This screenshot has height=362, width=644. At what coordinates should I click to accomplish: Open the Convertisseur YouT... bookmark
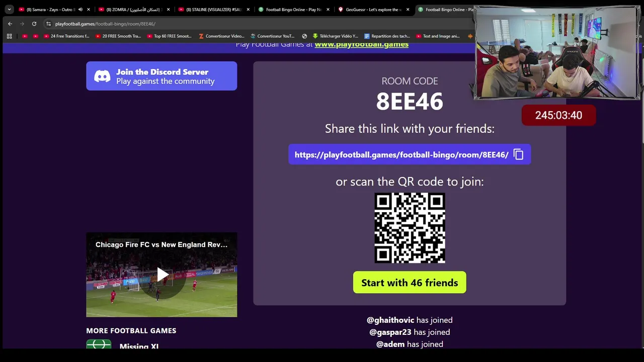pyautogui.click(x=273, y=36)
